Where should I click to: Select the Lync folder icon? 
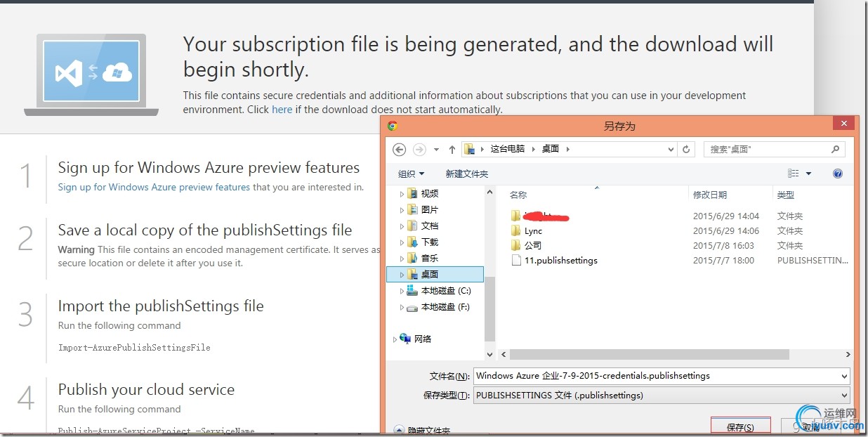(516, 230)
